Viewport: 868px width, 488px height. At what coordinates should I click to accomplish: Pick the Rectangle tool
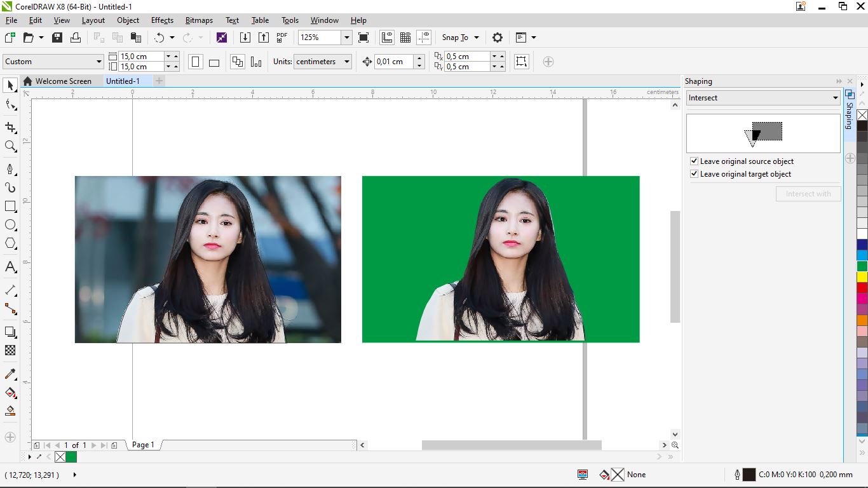10,207
